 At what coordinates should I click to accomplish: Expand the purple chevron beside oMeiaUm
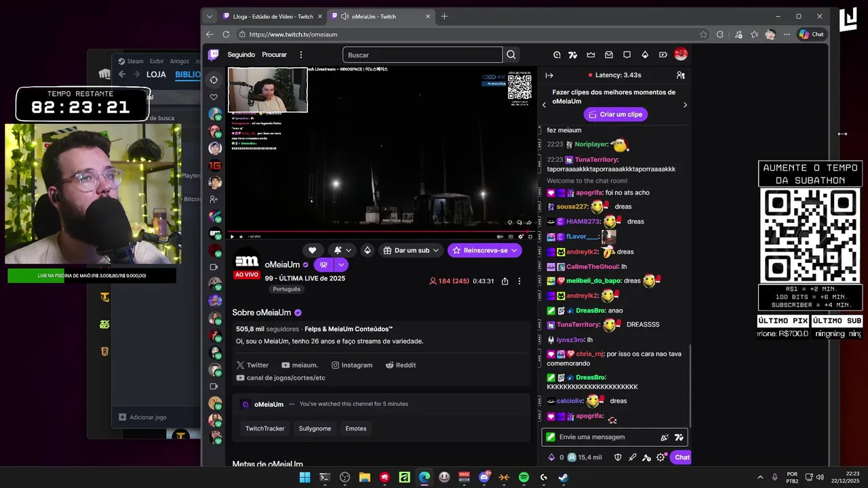click(341, 265)
